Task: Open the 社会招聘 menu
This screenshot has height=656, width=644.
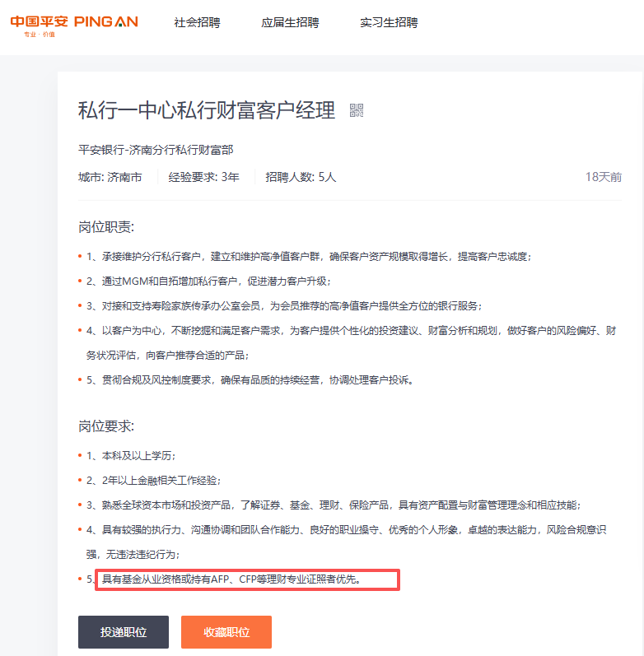Action: (197, 22)
